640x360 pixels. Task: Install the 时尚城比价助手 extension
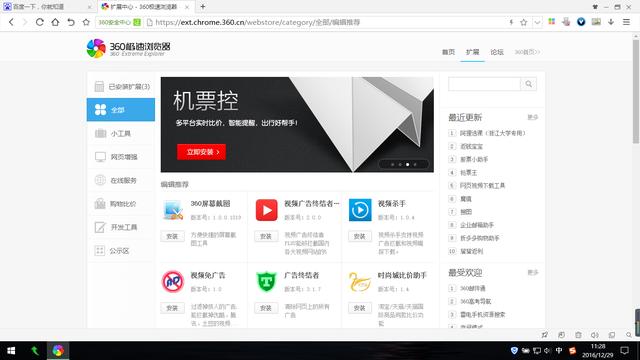point(360,308)
